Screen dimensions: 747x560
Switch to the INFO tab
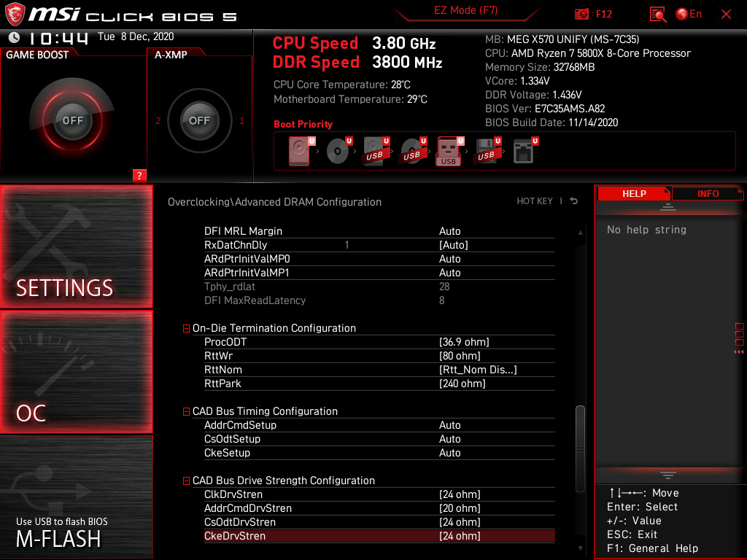coord(708,194)
